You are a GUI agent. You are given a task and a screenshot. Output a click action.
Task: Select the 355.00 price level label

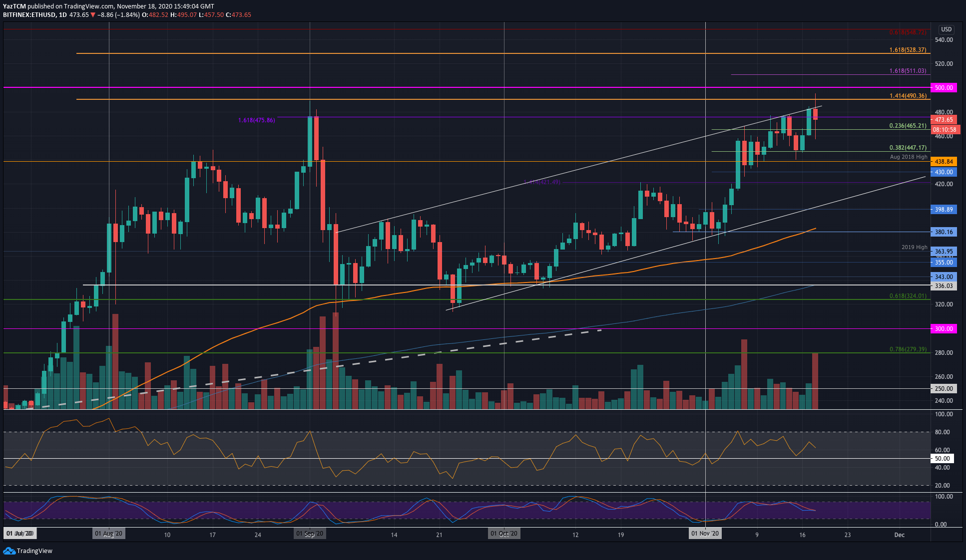click(x=944, y=263)
